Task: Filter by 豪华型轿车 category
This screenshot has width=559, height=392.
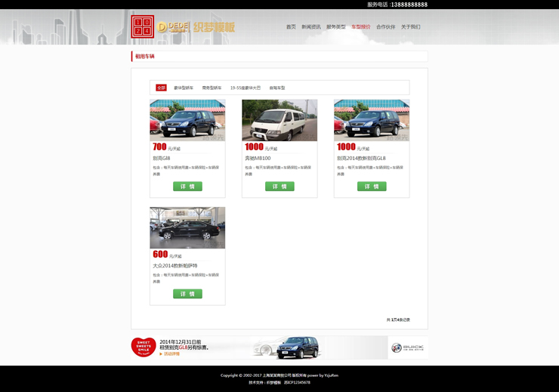Action: [x=184, y=88]
